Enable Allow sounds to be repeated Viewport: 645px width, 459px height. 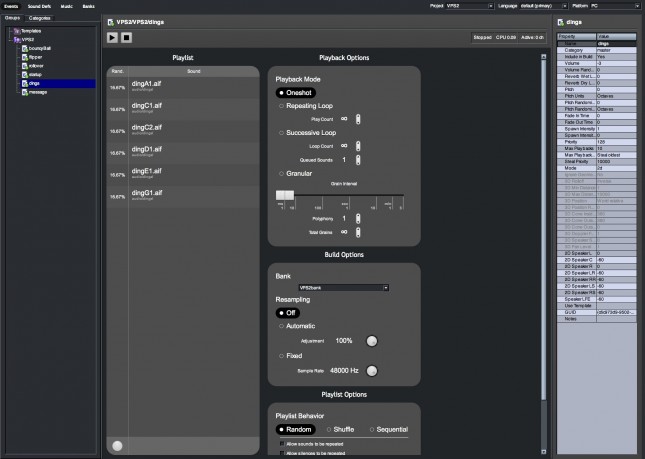[281, 442]
